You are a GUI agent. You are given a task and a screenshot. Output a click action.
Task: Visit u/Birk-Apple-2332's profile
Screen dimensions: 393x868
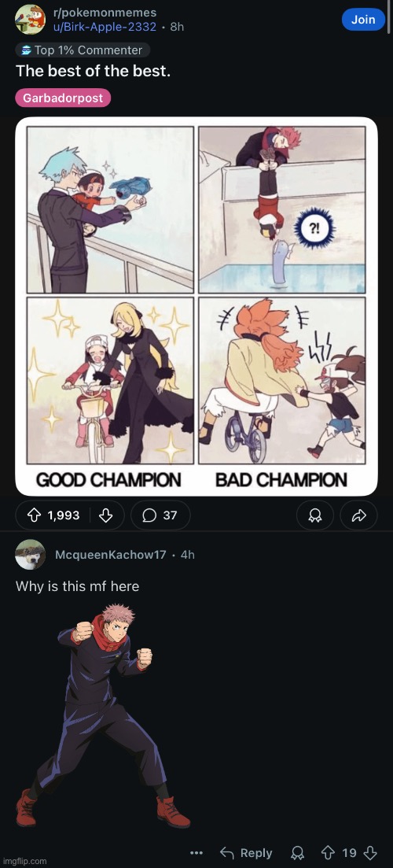pyautogui.click(x=105, y=27)
